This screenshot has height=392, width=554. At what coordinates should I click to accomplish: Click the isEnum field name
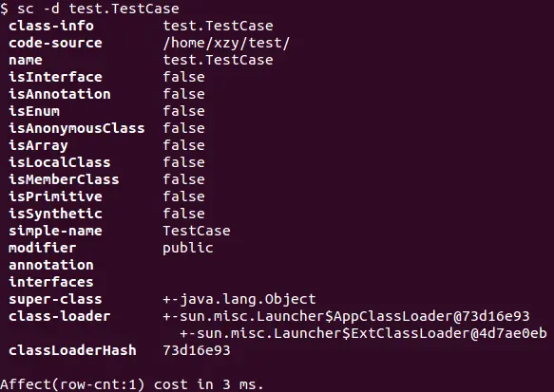[x=34, y=111]
